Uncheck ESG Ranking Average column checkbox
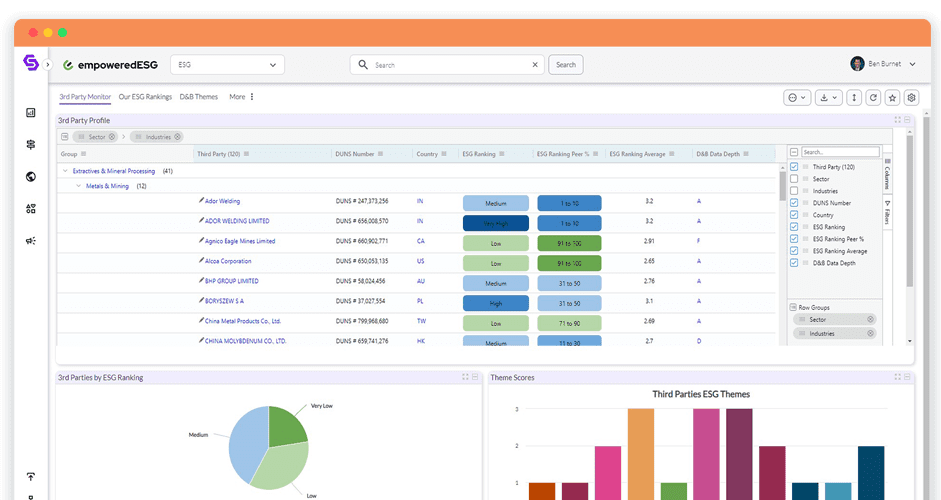The width and height of the screenshot is (941, 500). (x=794, y=251)
